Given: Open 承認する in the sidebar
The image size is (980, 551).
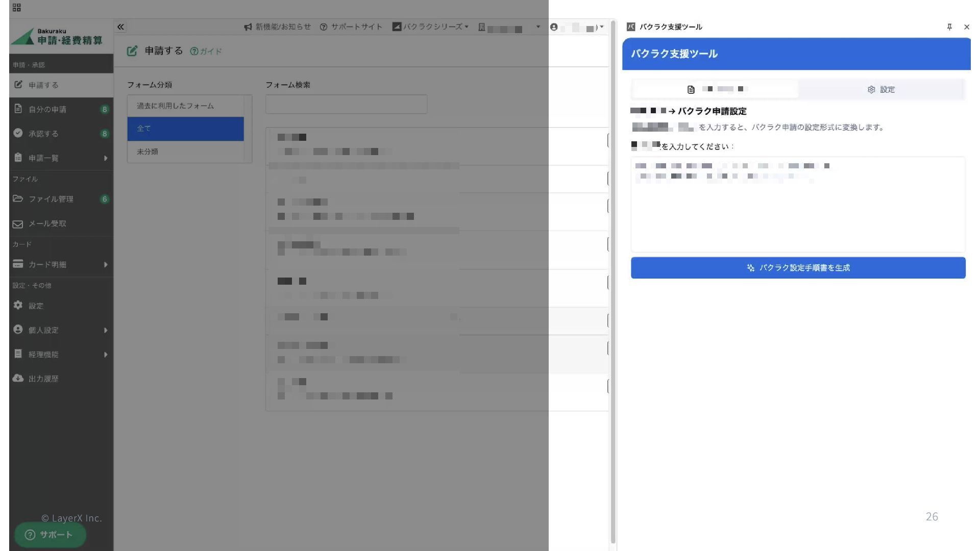Looking at the screenshot, I should coord(61,134).
